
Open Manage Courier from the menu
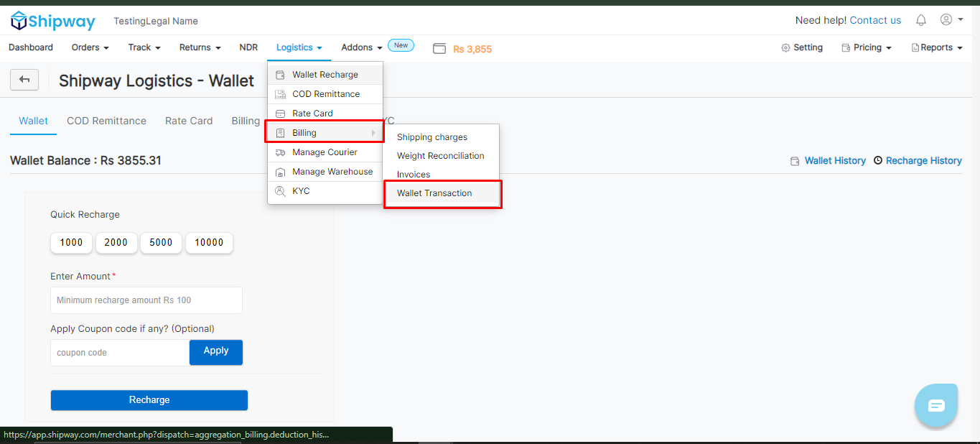[325, 152]
